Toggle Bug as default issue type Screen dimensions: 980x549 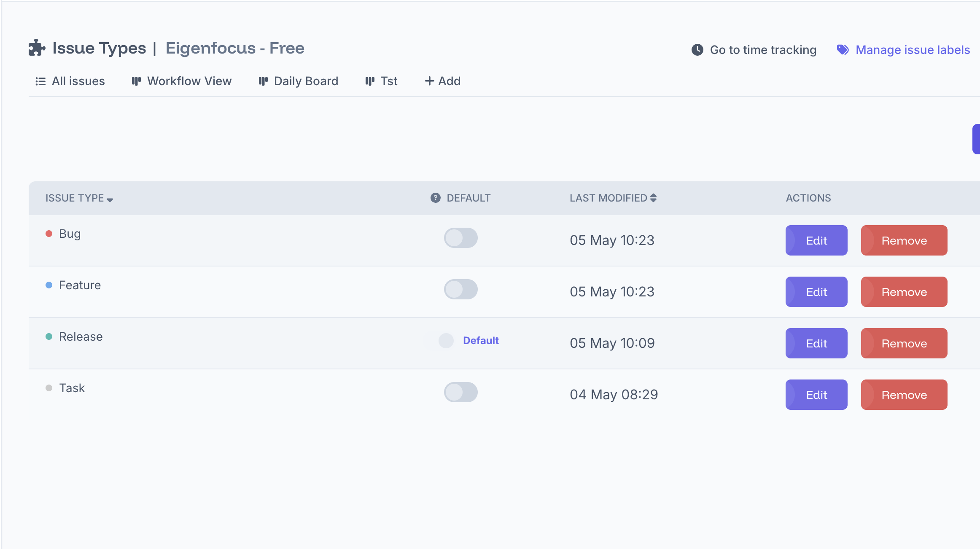point(460,238)
